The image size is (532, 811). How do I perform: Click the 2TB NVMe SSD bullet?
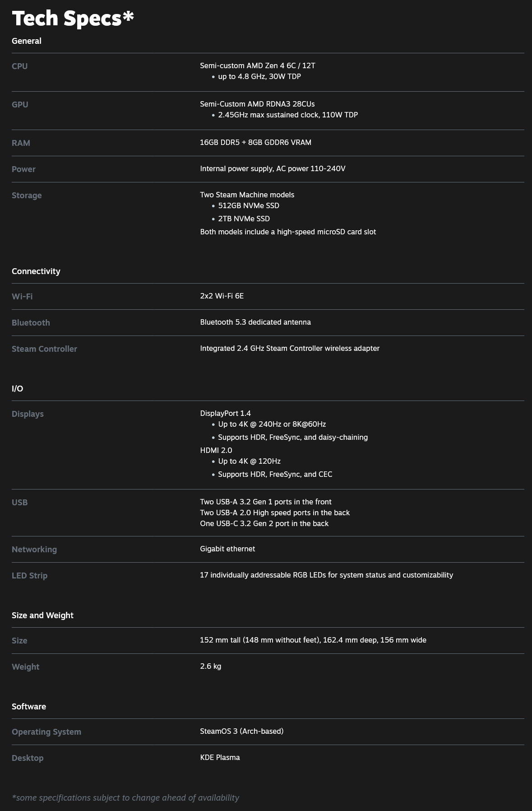tap(244, 219)
